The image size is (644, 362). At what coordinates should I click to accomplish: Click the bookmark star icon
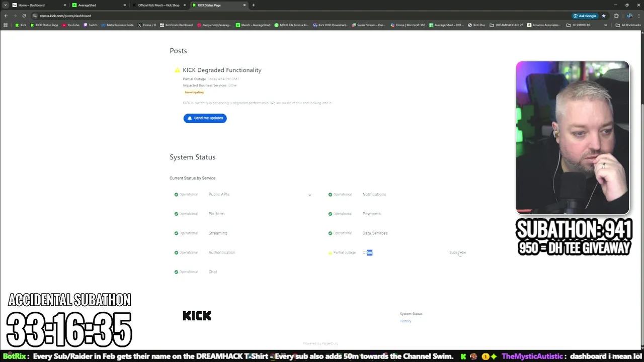[604, 16]
